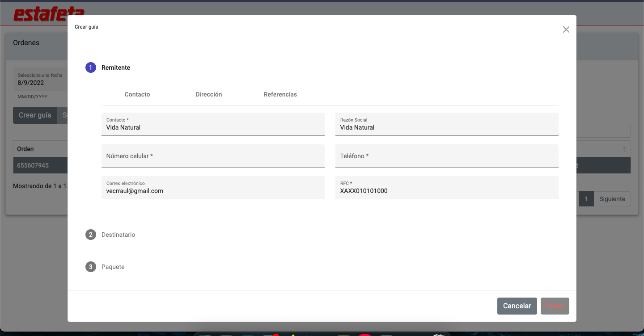Sort using the table column arrows

point(624,149)
